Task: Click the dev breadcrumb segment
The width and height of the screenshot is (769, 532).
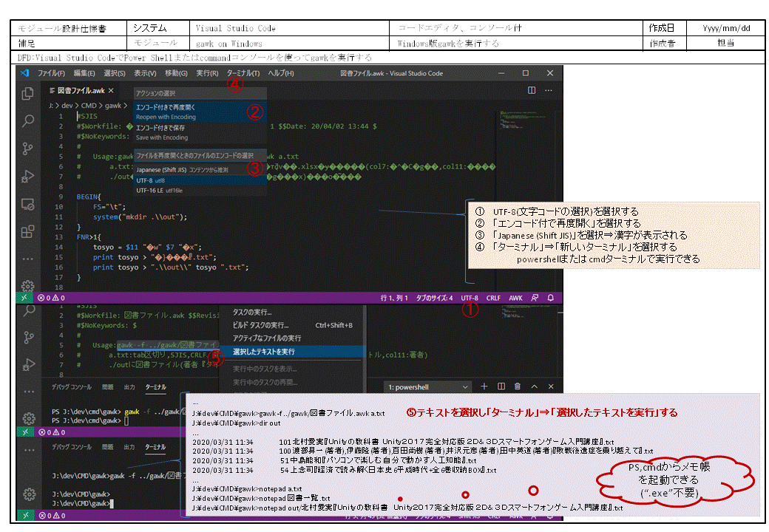Action: (67, 106)
